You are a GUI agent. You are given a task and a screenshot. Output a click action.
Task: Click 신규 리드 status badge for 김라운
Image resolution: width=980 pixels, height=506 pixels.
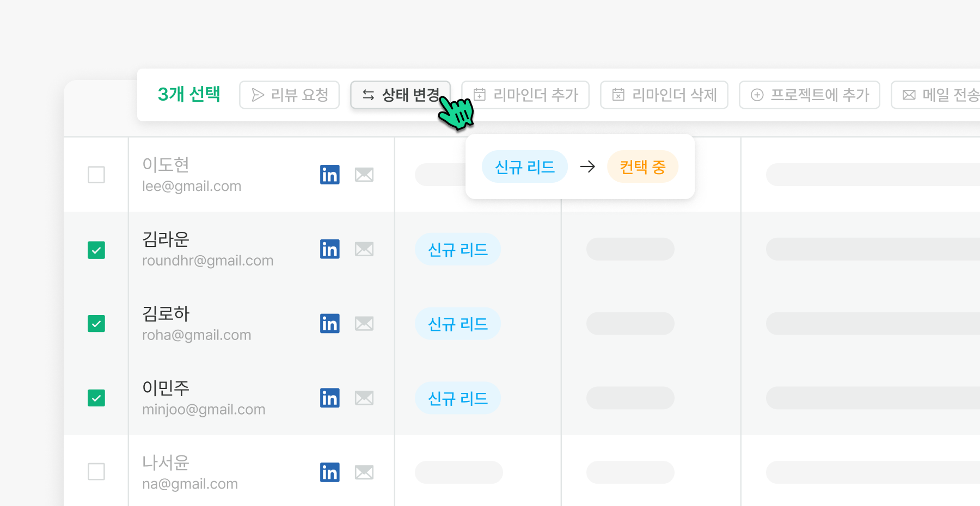[457, 249]
